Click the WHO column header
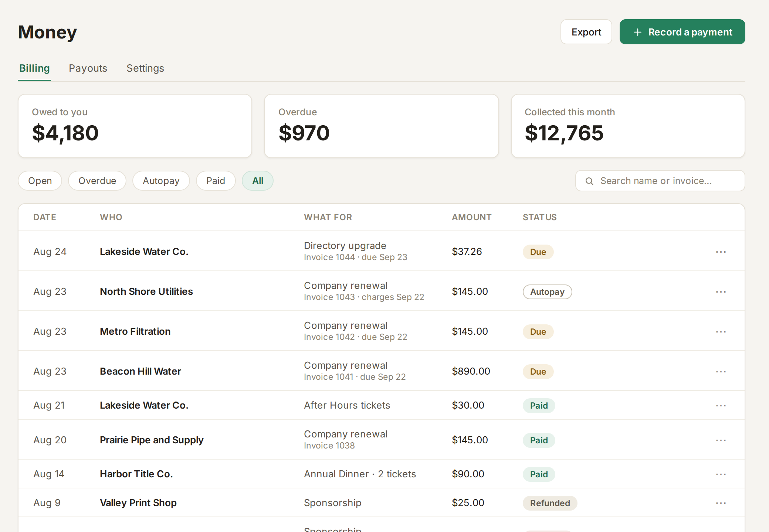769x532 pixels. pos(111,217)
